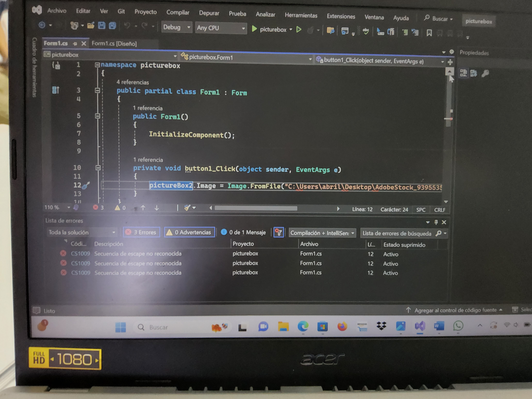Viewport: 532px width, 399px height.
Task: Toggle the 0 de 1 Mensaje filter
Action: tap(243, 232)
